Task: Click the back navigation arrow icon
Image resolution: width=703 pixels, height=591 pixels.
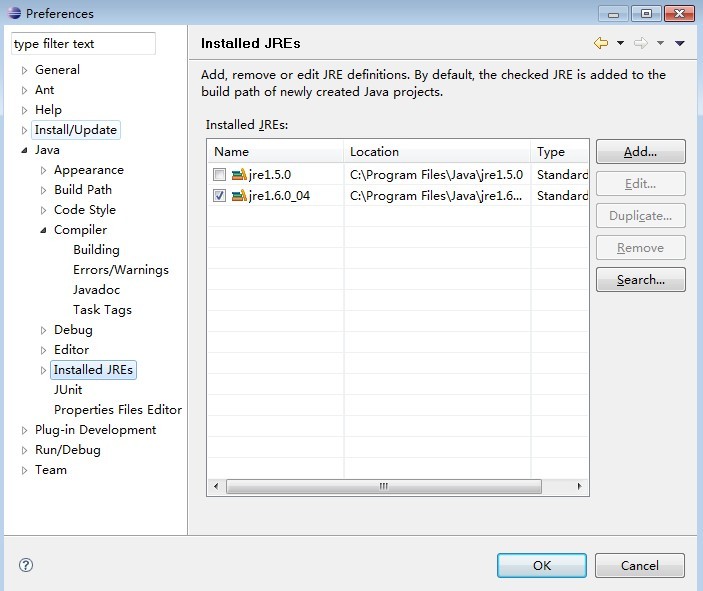Action: pos(601,43)
